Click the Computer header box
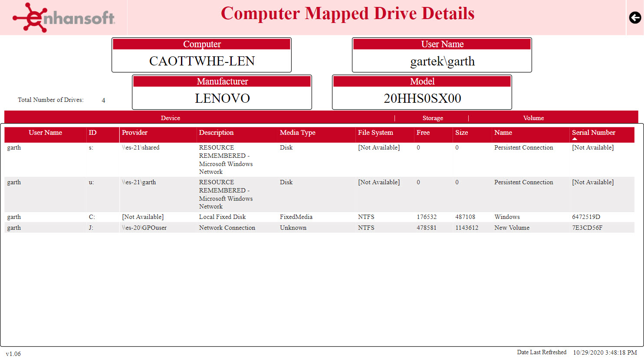 [202, 44]
